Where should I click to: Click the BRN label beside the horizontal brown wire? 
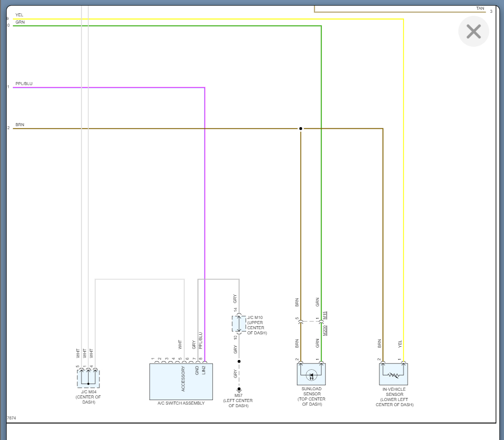[x=19, y=125]
